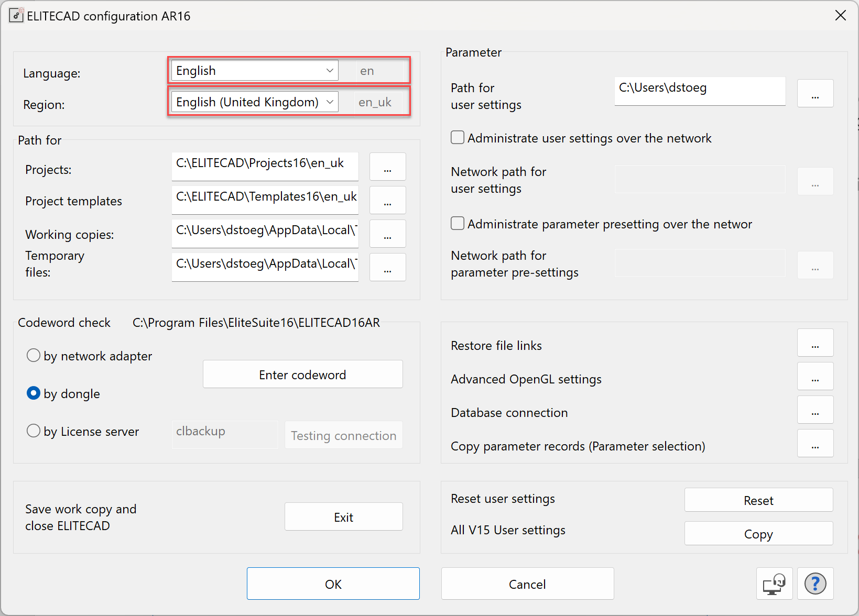Confirm the dialog with OK
The height and width of the screenshot is (616, 859).
tap(333, 584)
